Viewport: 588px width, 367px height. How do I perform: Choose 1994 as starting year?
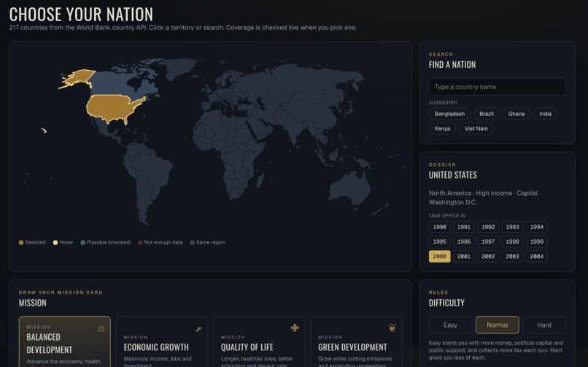click(537, 227)
